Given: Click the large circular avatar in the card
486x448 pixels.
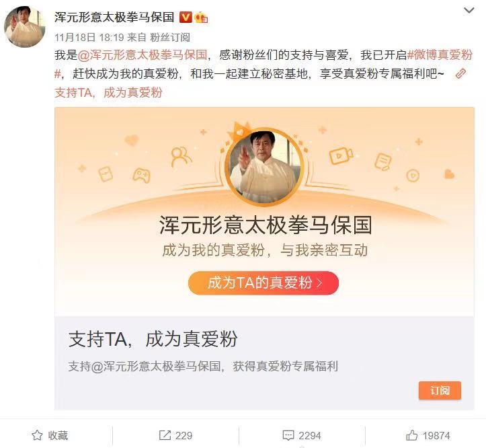Looking at the screenshot, I should pos(264,167).
